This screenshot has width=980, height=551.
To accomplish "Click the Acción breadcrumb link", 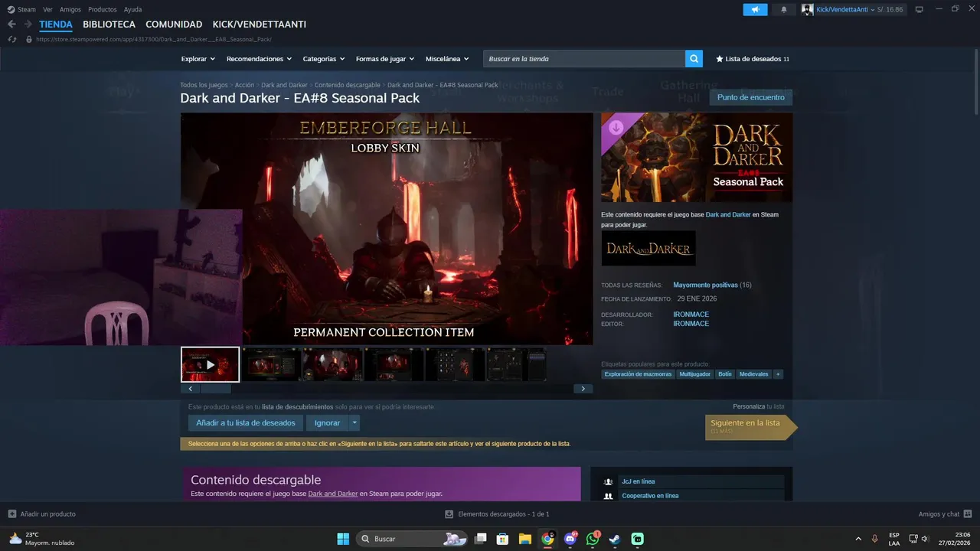I will click(x=244, y=85).
